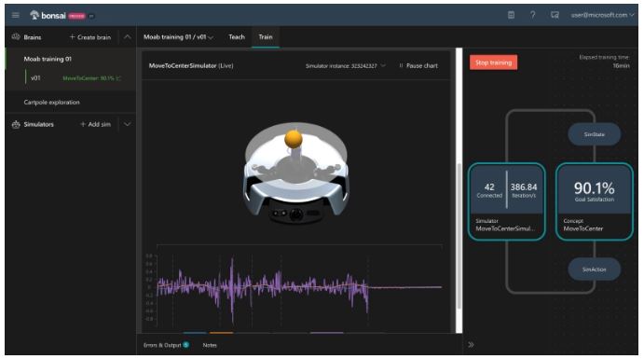The width and height of the screenshot is (644, 359).
Task: Collapse the Brains section chevron
Action: pos(128,37)
